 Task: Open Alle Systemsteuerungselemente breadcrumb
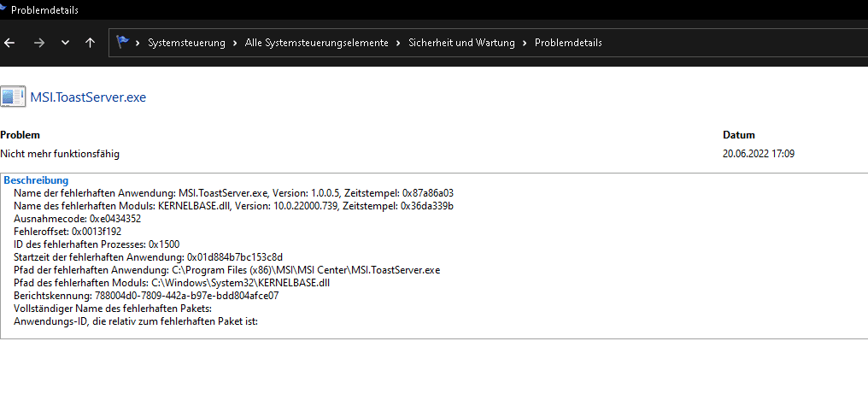click(317, 43)
